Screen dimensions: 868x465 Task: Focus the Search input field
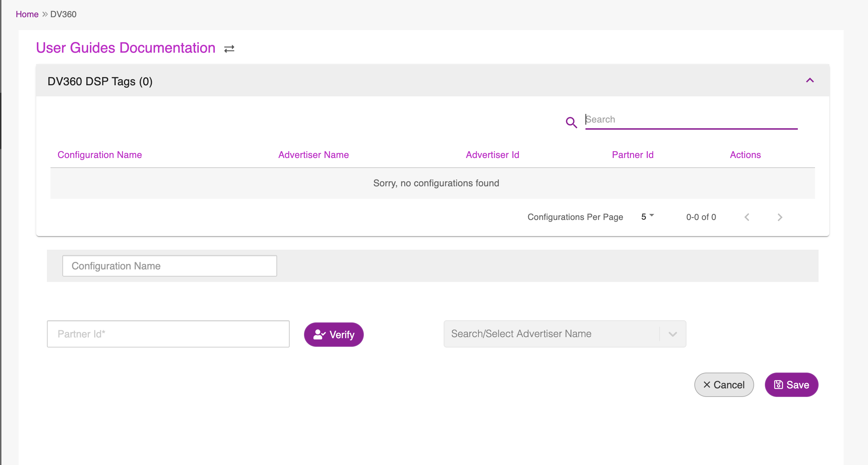[x=691, y=120]
